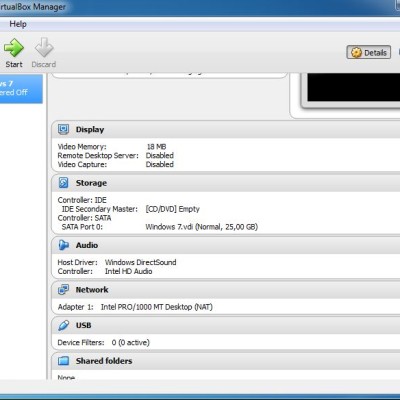This screenshot has width=400, height=400.
Task: Click the Video Memory value 18 MB
Action: pyautogui.click(x=156, y=147)
